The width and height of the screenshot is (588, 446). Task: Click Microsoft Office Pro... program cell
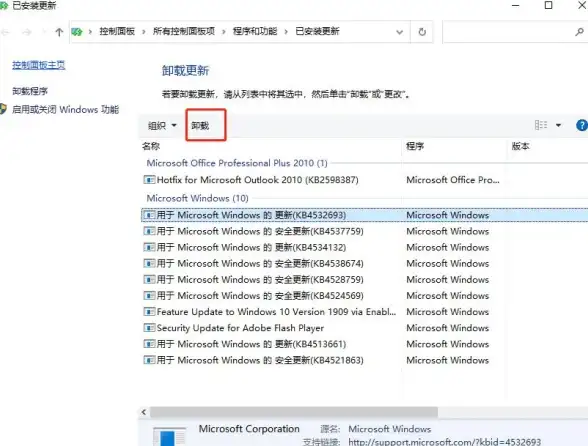(x=453, y=180)
